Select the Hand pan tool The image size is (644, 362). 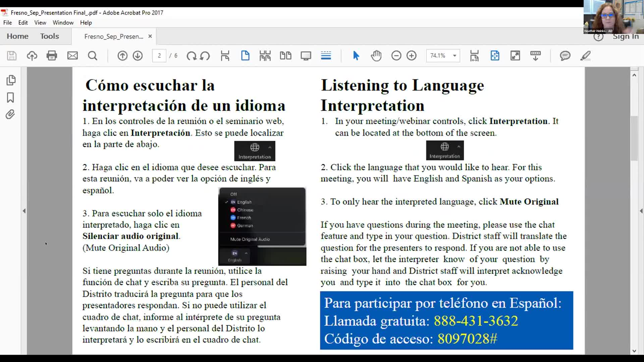[x=376, y=56]
